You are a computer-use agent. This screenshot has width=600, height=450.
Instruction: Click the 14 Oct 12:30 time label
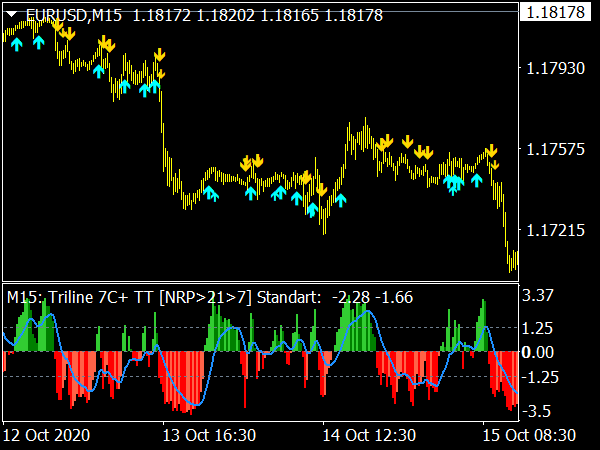(369, 435)
